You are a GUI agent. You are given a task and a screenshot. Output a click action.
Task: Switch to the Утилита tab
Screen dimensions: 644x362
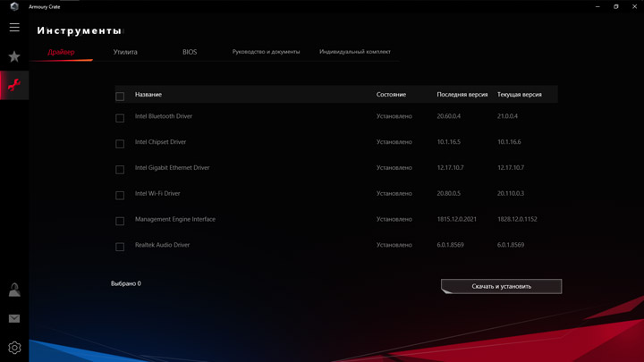coord(125,52)
